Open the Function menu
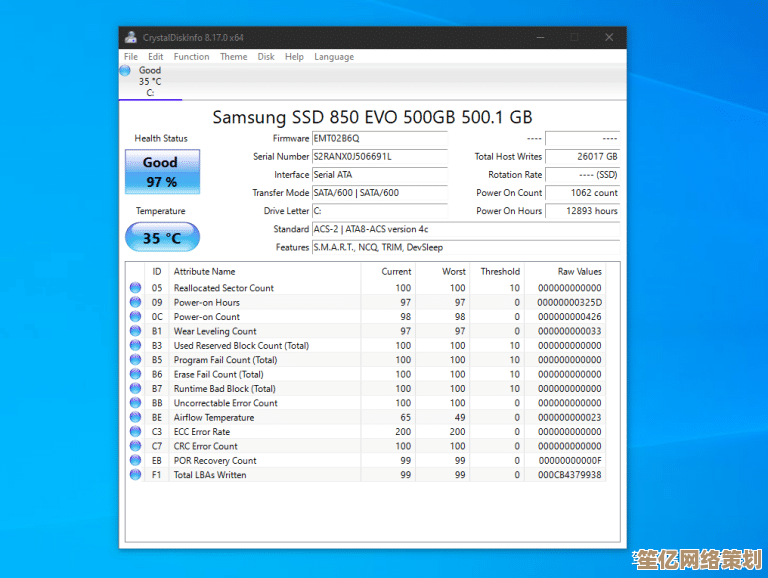Viewport: 768px width, 578px height. tap(191, 57)
